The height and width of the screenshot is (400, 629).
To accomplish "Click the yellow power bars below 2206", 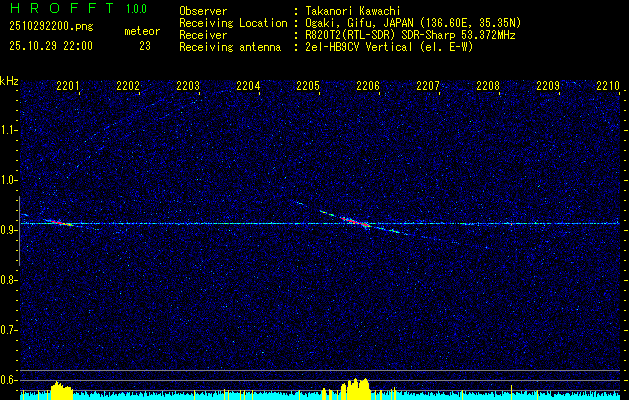I will pos(355,387).
